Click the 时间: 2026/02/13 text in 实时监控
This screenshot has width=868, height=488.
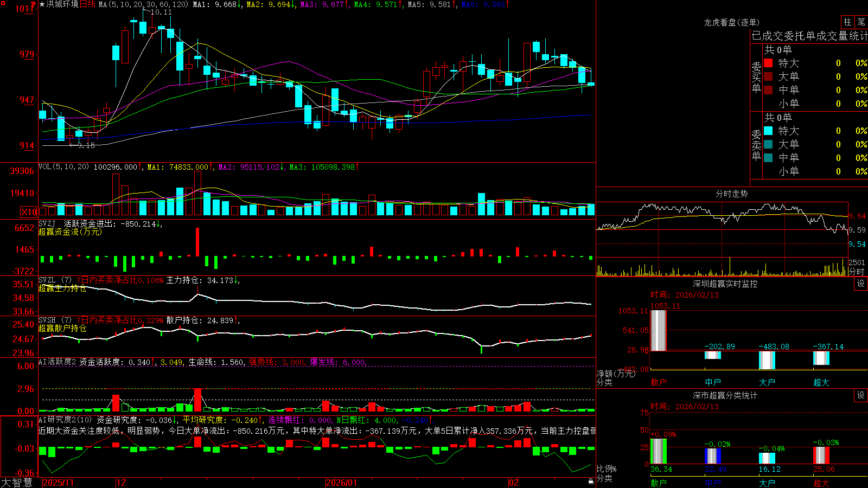click(x=685, y=295)
